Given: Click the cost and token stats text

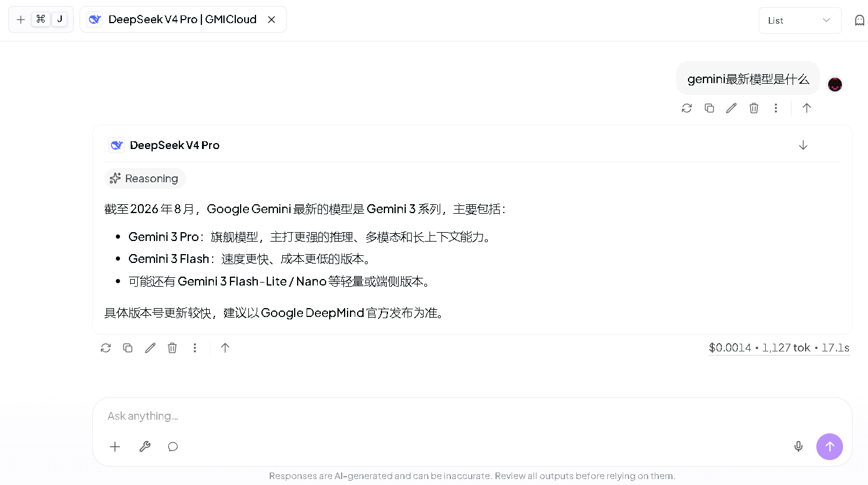Looking at the screenshot, I should pyautogui.click(x=779, y=348).
